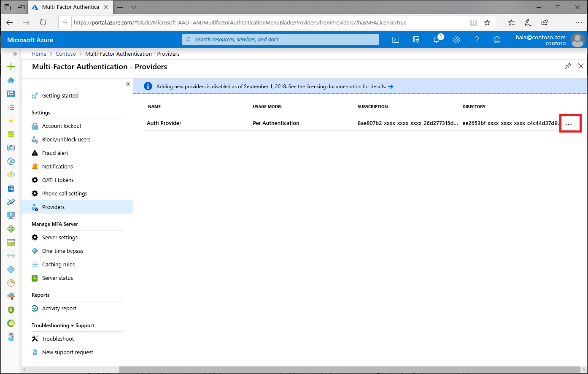
Task: Open browser Settings and more ellipsis
Action: [578, 22]
